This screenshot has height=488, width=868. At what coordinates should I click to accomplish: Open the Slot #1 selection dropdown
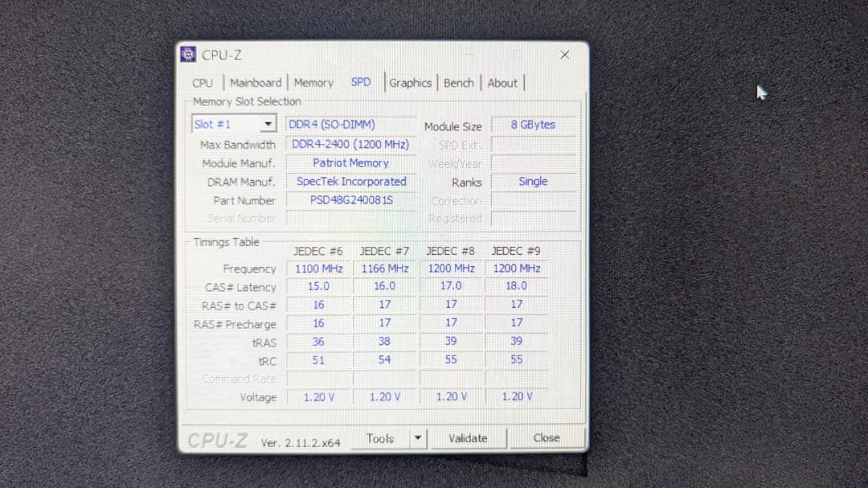point(268,124)
